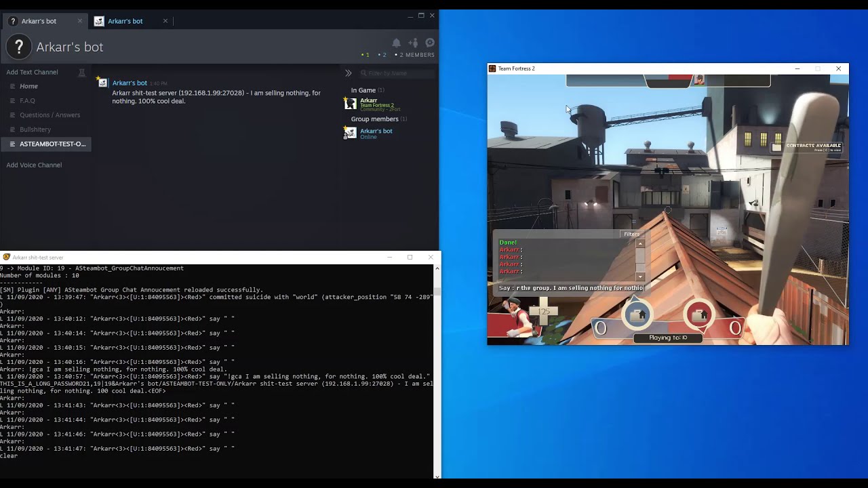Open the Filters button in TF2 chat

pos(631,234)
